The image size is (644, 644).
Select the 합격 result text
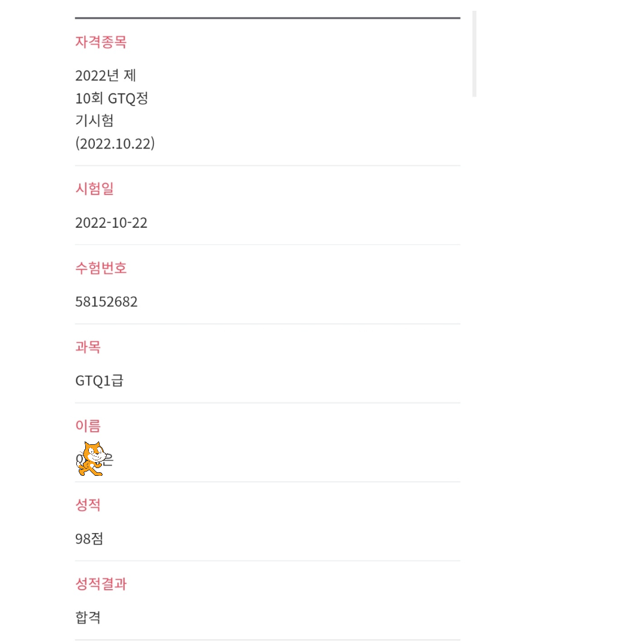coord(88,618)
